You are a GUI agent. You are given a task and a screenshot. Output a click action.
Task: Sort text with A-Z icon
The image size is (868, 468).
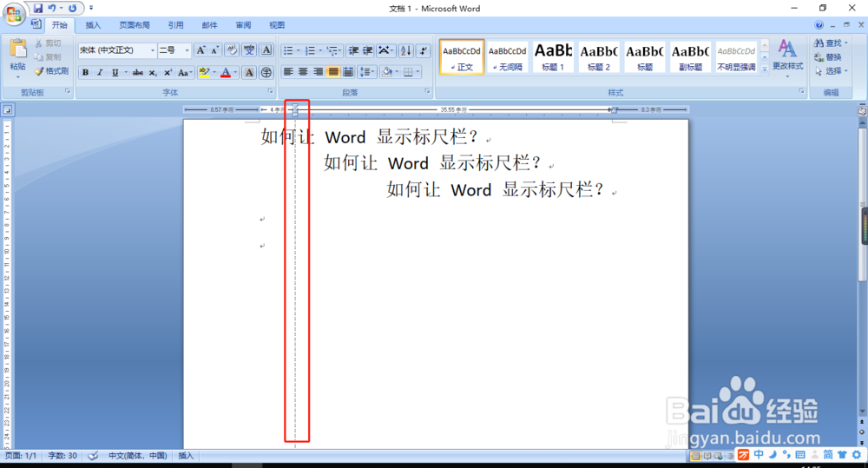[x=405, y=50]
